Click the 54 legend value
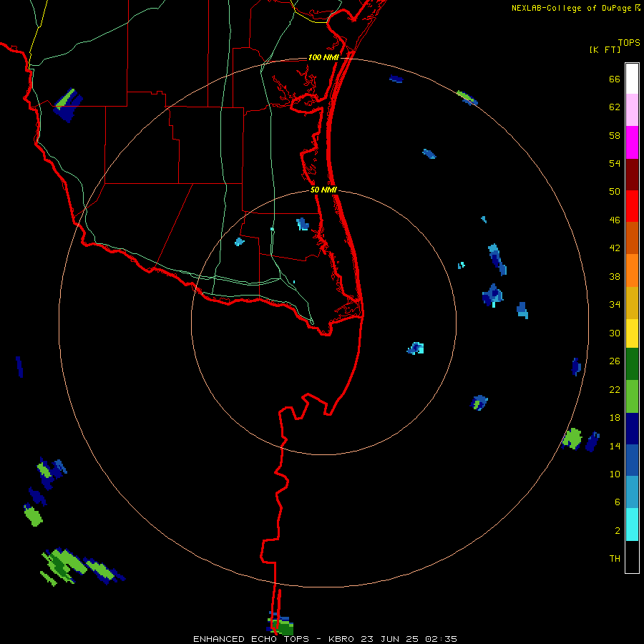Image resolution: width=644 pixels, height=644 pixels. (x=615, y=163)
